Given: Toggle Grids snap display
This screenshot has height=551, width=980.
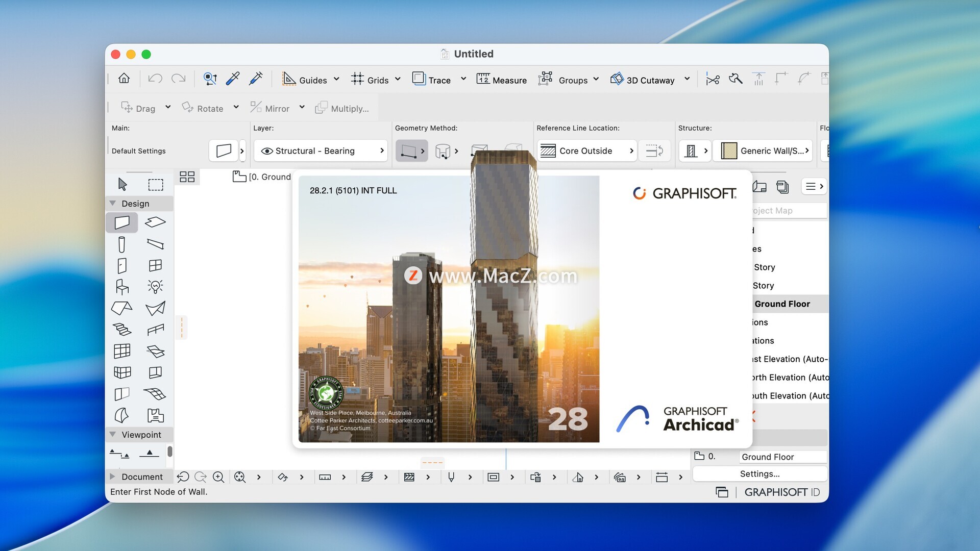Looking at the screenshot, I should [370, 80].
